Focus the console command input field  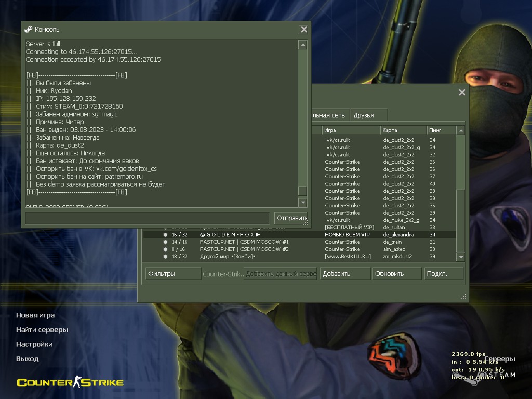point(147,218)
